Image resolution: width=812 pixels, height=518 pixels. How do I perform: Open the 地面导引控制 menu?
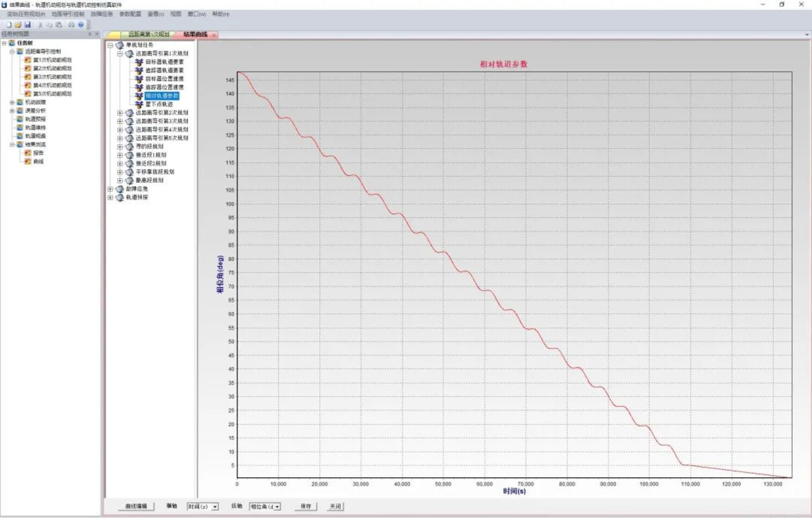[x=68, y=14]
